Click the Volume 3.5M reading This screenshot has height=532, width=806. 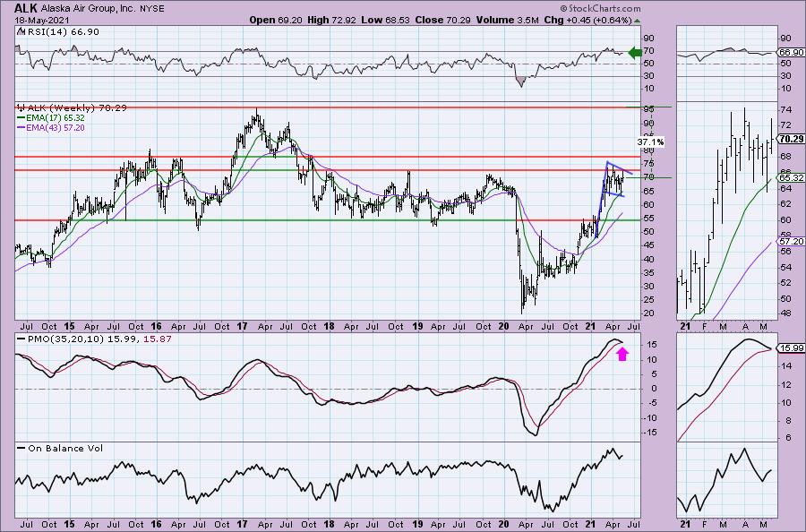click(508, 20)
